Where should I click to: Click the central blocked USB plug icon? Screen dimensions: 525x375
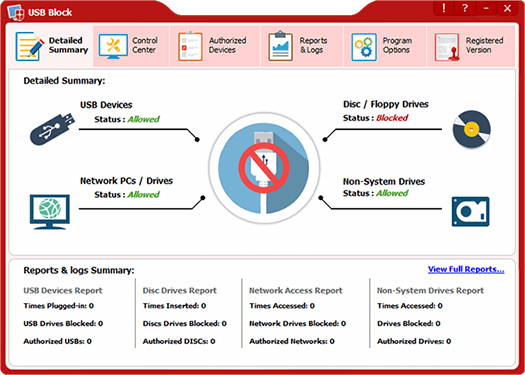[264, 168]
